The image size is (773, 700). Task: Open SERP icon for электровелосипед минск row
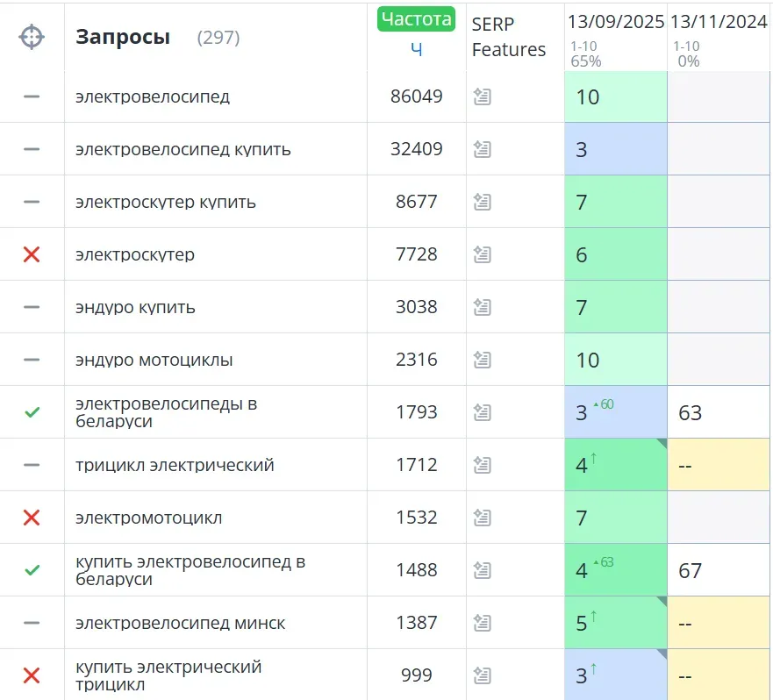(483, 624)
